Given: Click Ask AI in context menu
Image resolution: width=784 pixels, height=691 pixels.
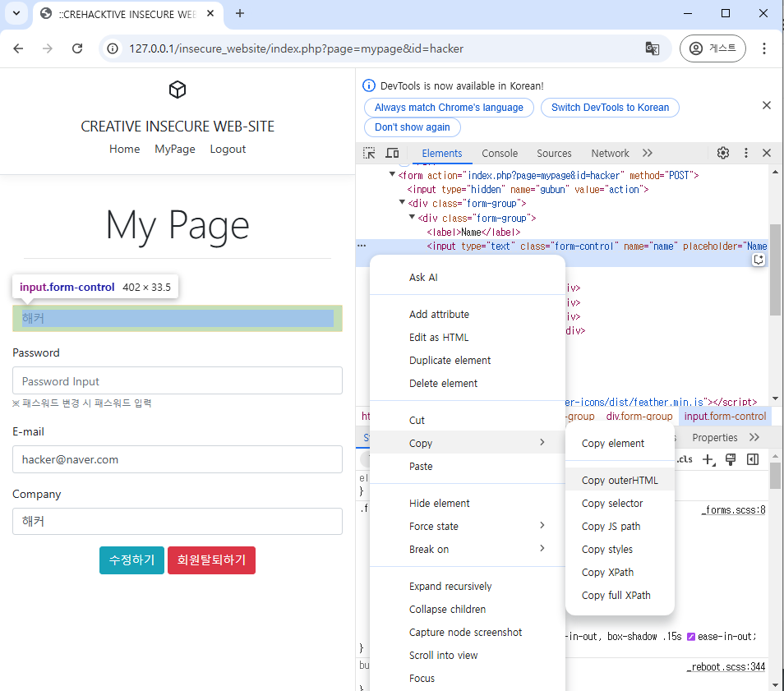Looking at the screenshot, I should tap(468, 278).
